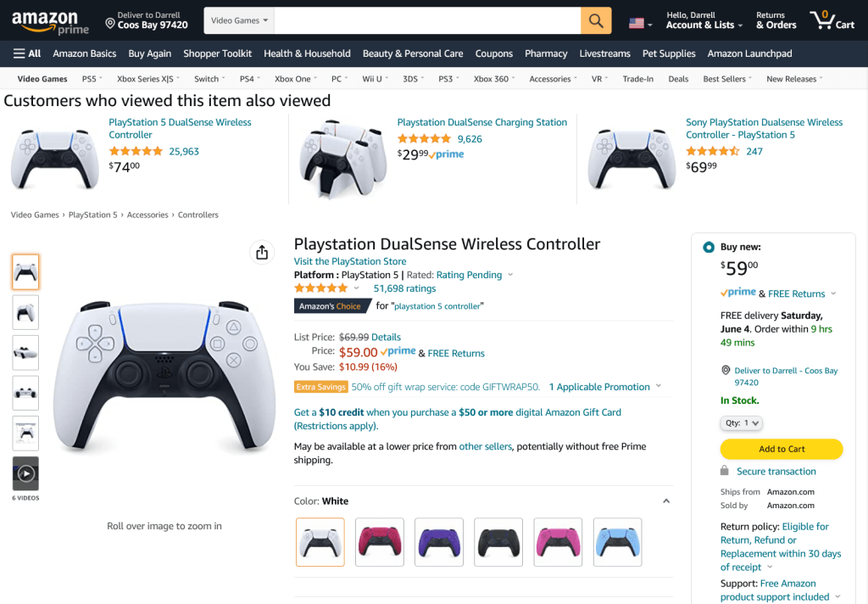Screen dimensions: 868x604
Task: Play the product videos thumbnail
Action: click(x=25, y=474)
